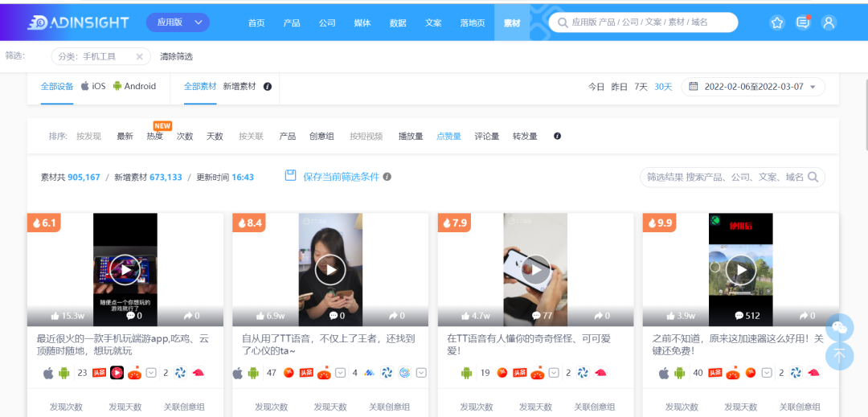Play the first video thumbnail rated 6.1

tap(125, 269)
